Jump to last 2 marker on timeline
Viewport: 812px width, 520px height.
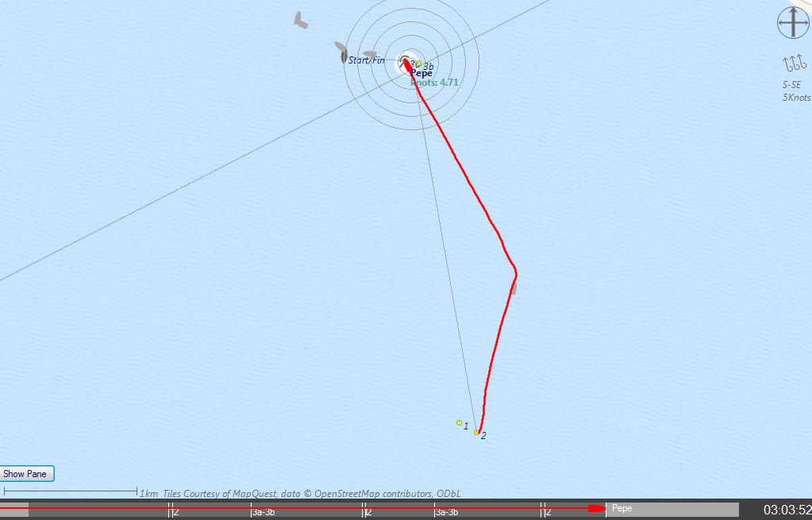pos(546,512)
